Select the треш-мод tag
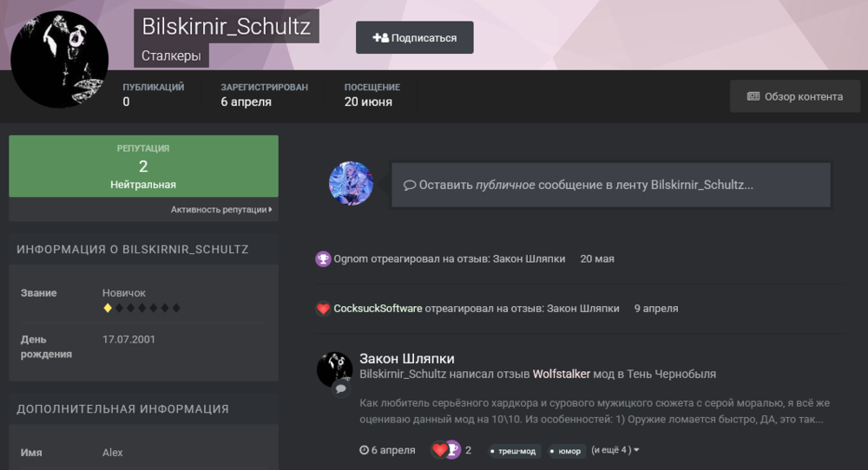Image resolution: width=868 pixels, height=470 pixels. pyautogui.click(x=514, y=451)
